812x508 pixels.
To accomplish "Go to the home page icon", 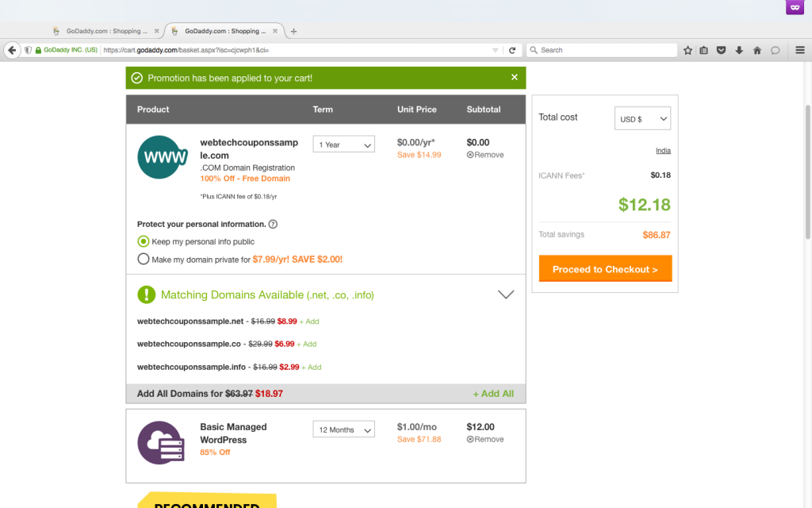I will pos(757,50).
